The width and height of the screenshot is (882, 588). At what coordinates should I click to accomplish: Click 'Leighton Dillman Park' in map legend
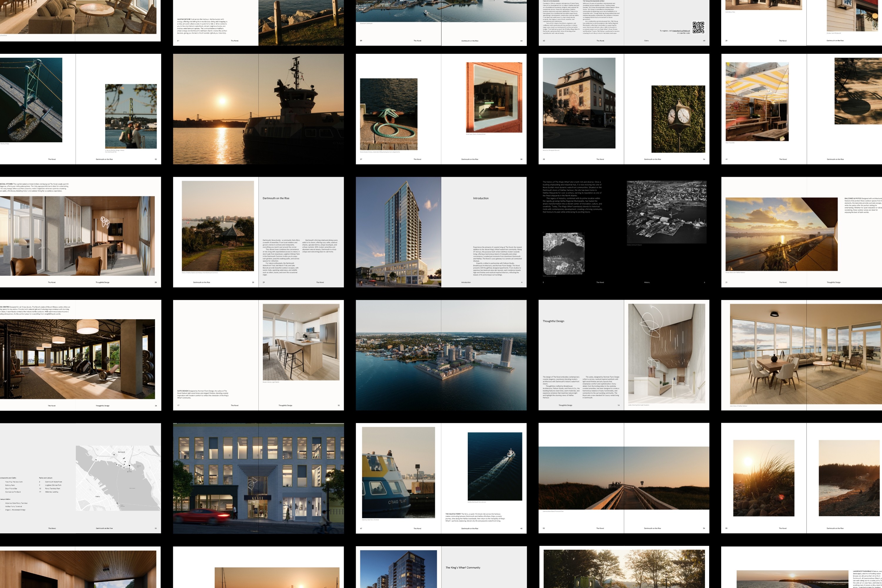tap(53, 485)
